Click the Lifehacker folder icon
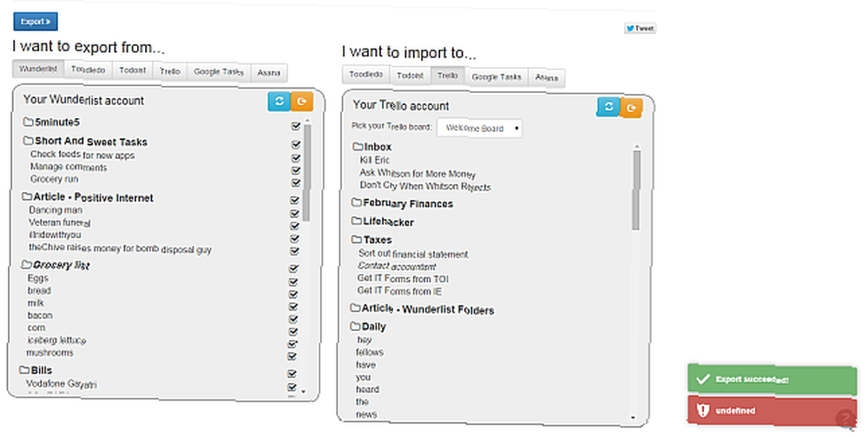 pos(357,221)
